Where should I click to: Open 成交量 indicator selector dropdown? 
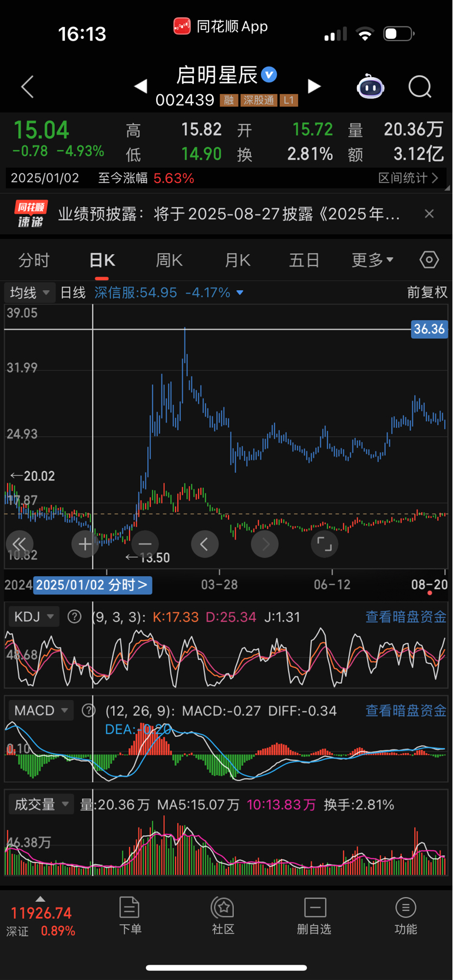(41, 805)
